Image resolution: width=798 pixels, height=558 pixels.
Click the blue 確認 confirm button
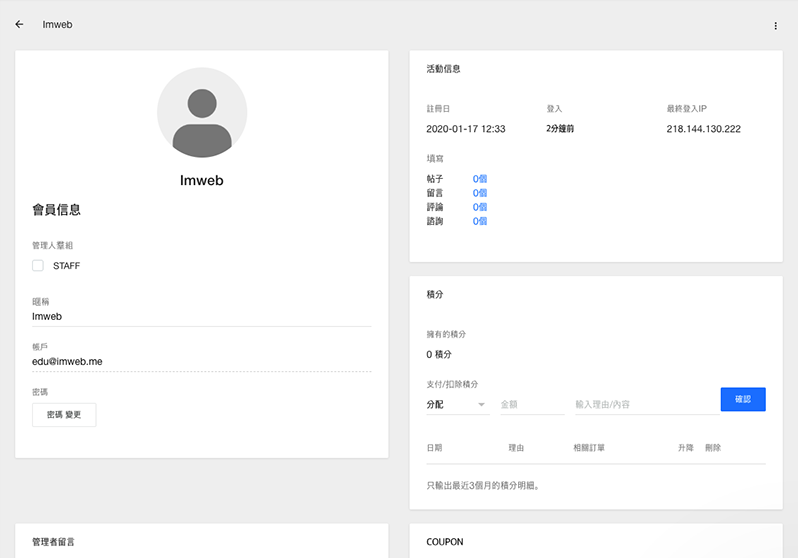point(743,399)
